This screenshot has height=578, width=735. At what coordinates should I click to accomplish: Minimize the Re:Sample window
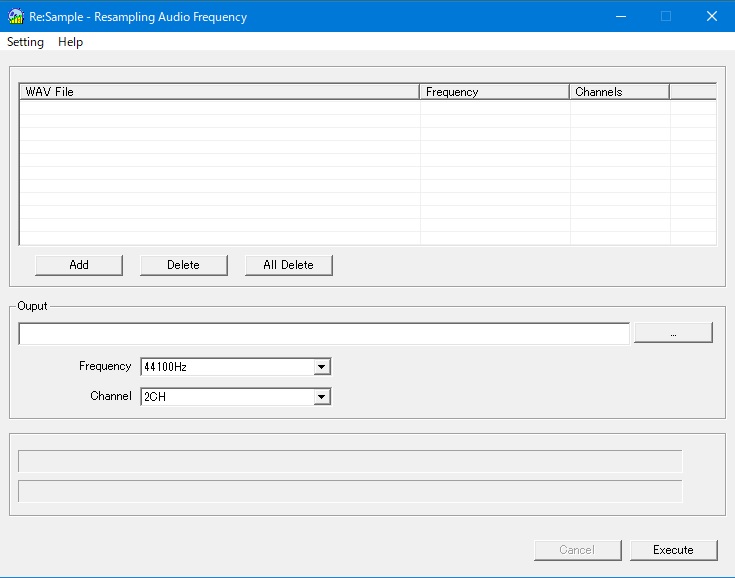(x=621, y=16)
